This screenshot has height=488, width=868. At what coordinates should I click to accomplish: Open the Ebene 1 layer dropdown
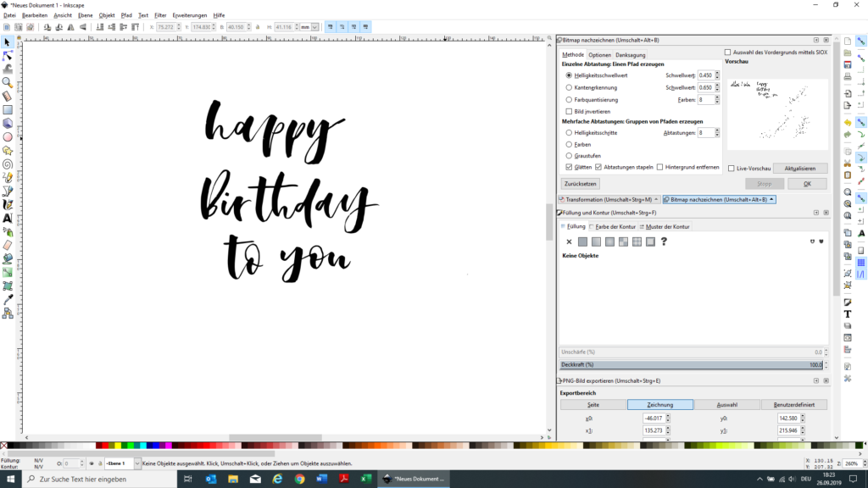tap(120, 463)
